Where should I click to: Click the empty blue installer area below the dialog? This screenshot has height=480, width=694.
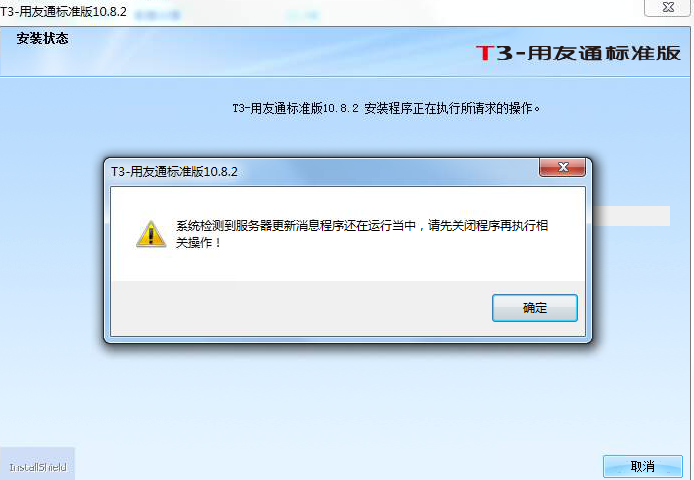[345, 399]
